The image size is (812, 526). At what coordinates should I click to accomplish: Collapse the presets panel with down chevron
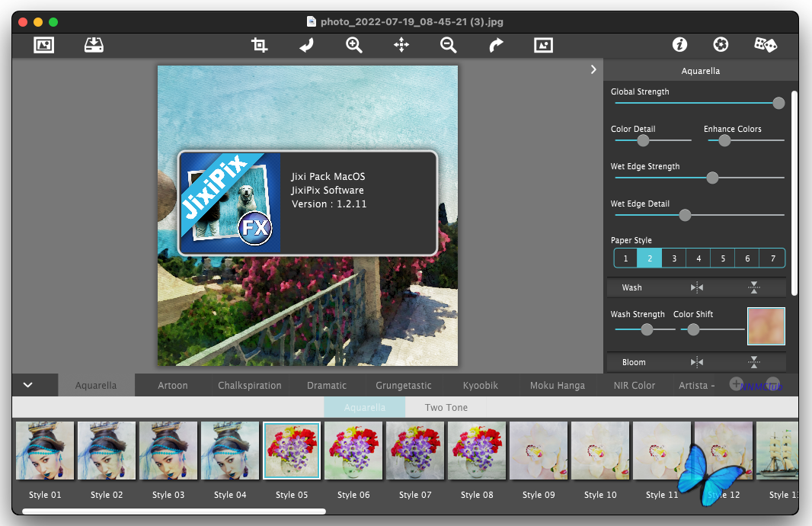point(28,385)
